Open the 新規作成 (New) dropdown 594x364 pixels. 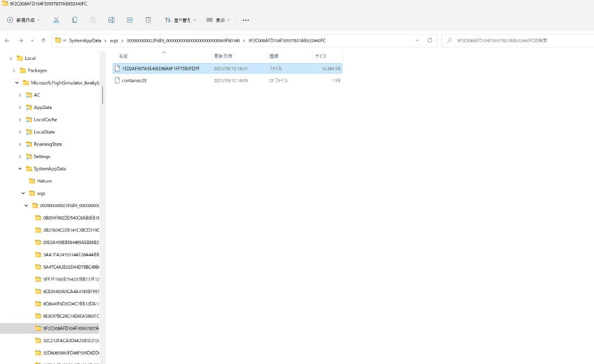tap(23, 20)
